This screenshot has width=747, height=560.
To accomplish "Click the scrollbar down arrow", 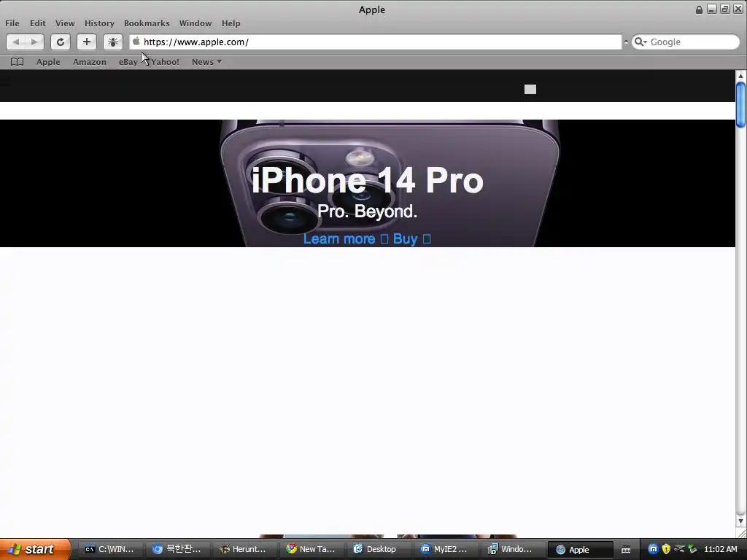I will [740, 521].
